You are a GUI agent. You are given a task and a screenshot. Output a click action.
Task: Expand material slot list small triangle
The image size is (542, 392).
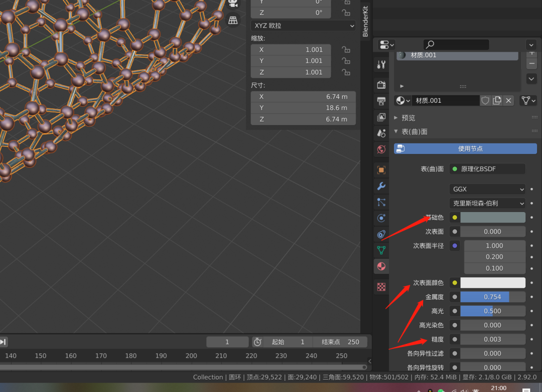click(x=401, y=86)
